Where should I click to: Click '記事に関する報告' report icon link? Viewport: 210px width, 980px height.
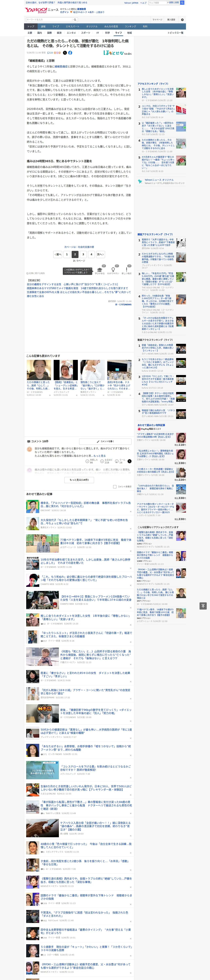point(36,273)
